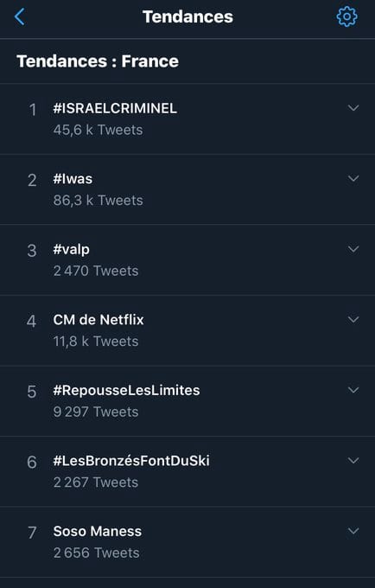This screenshot has width=375, height=588.
Task: Open chevron menu beside #valp
Action: click(x=353, y=249)
